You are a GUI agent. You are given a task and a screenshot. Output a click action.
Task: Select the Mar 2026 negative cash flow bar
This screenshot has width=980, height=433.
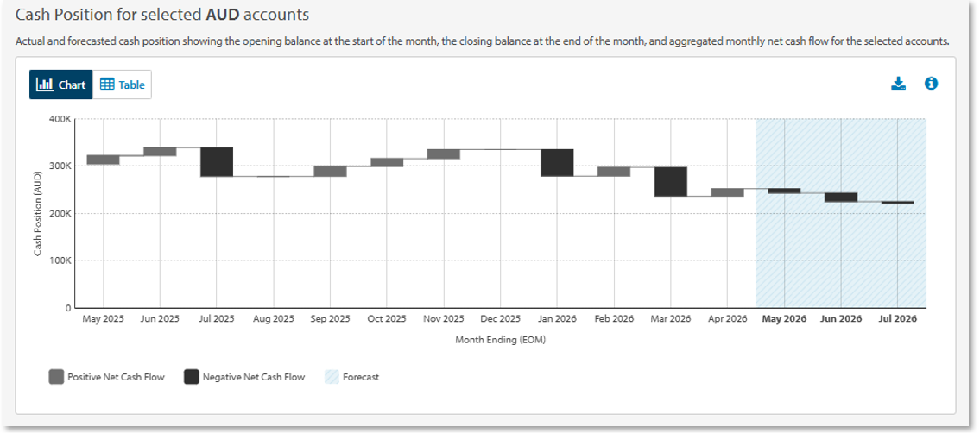pyautogui.click(x=671, y=181)
